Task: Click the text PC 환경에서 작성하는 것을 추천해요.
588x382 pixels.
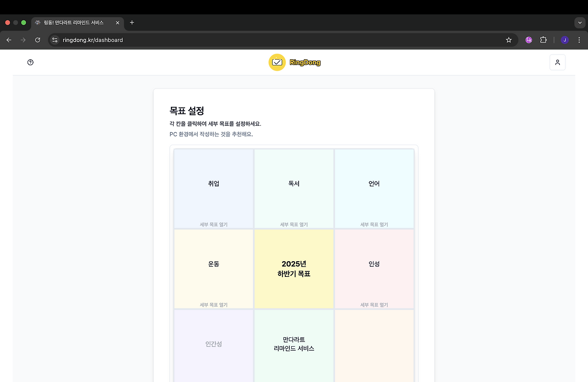Action: tap(211, 134)
